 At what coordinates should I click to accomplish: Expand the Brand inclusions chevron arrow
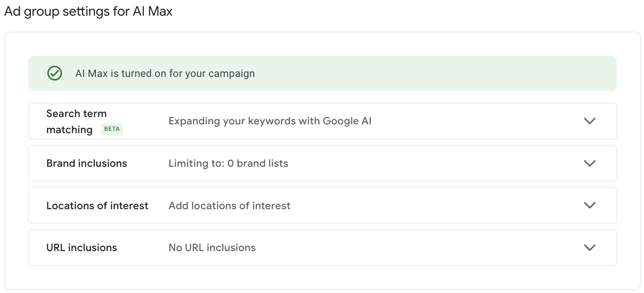(590, 164)
